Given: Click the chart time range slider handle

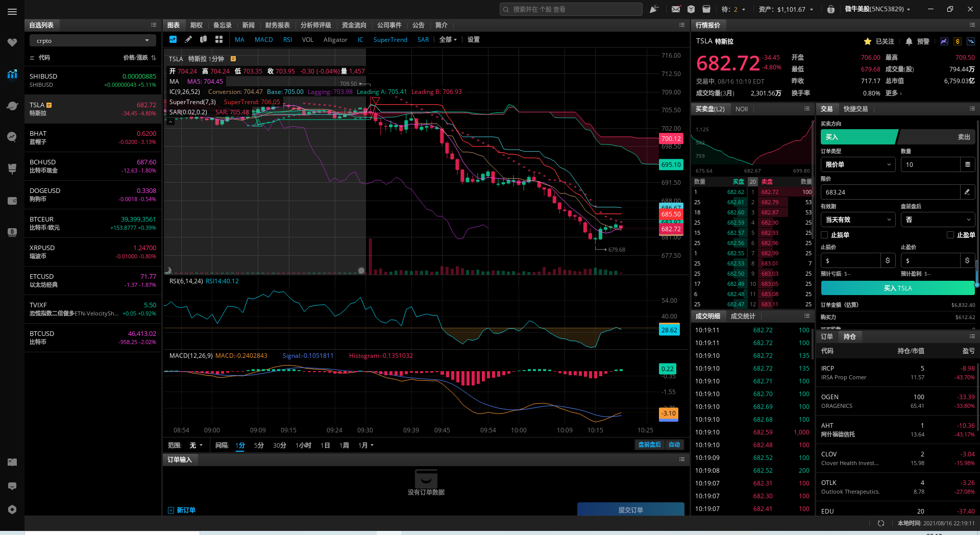Looking at the screenshot, I should pos(361,271).
